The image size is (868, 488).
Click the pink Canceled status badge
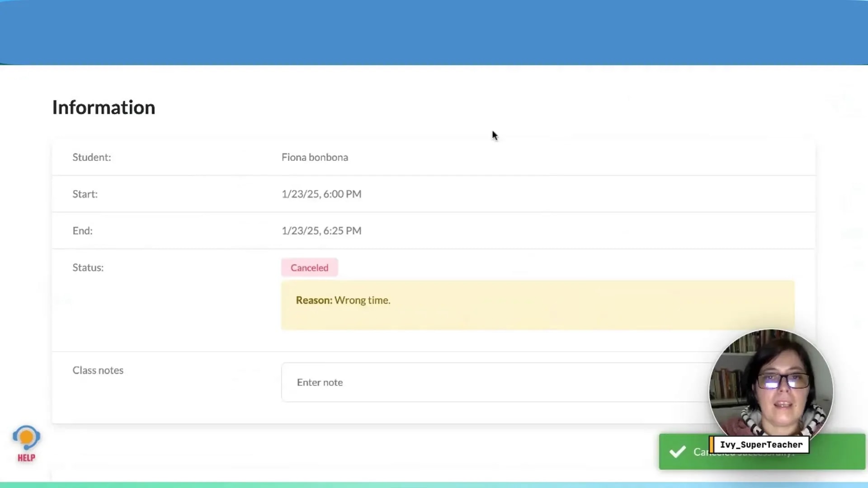(309, 267)
